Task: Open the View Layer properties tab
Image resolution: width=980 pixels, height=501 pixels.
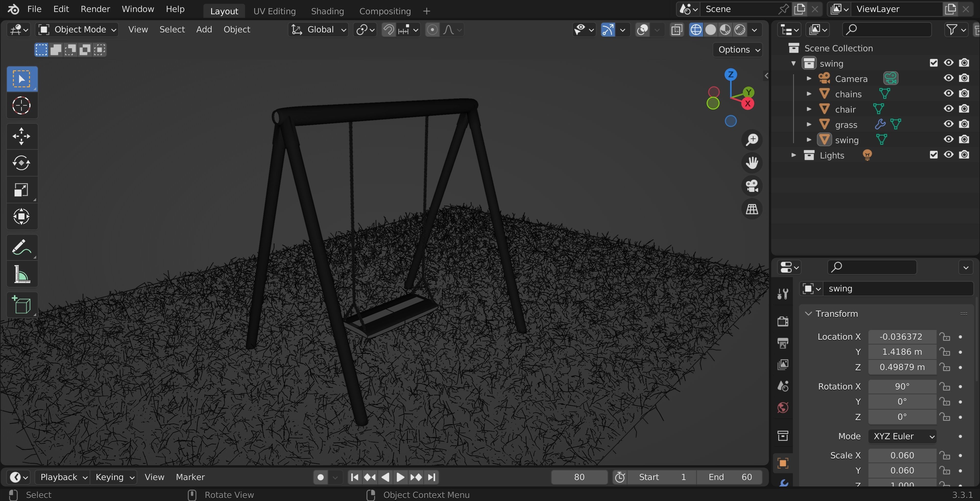Action: [783, 364]
